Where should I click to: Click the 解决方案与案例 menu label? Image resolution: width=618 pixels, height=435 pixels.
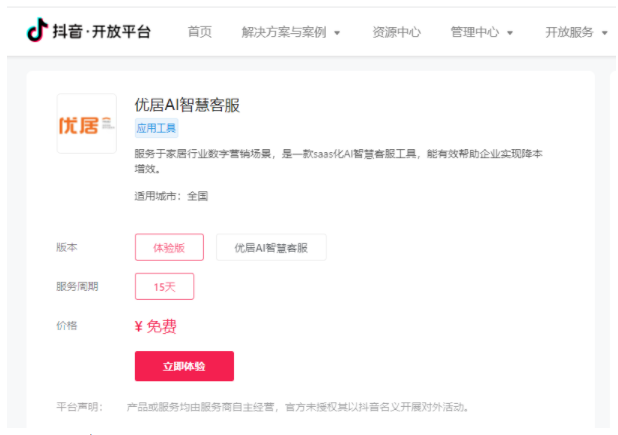(284, 32)
